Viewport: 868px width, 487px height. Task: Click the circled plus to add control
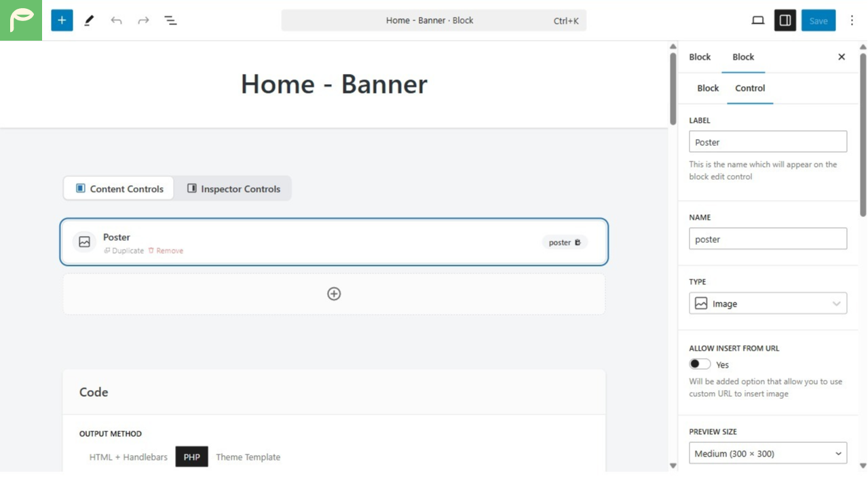[334, 294]
